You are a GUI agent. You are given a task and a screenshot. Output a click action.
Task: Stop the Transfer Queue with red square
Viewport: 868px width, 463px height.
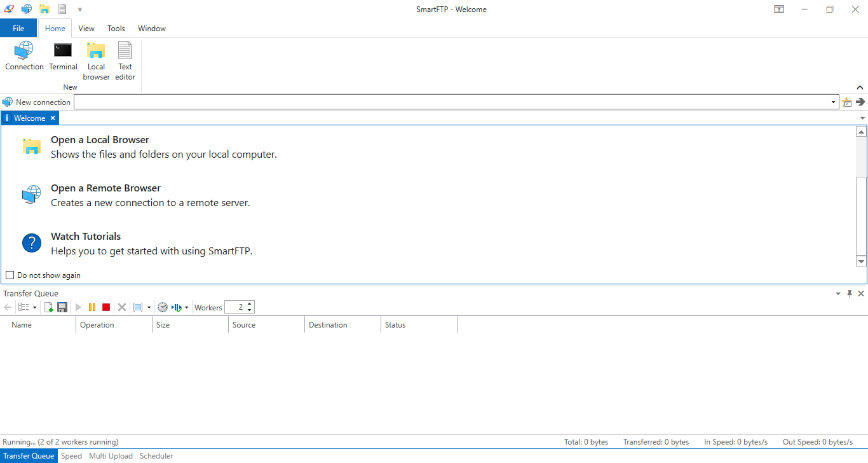coord(106,307)
